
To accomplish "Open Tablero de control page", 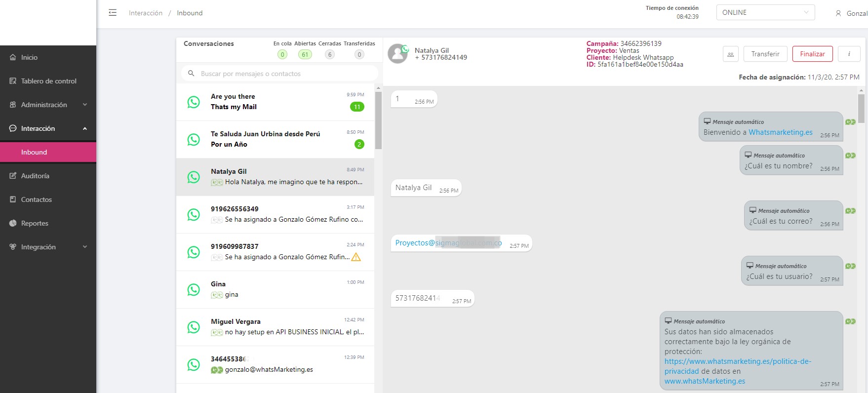I will pyautogui.click(x=48, y=81).
